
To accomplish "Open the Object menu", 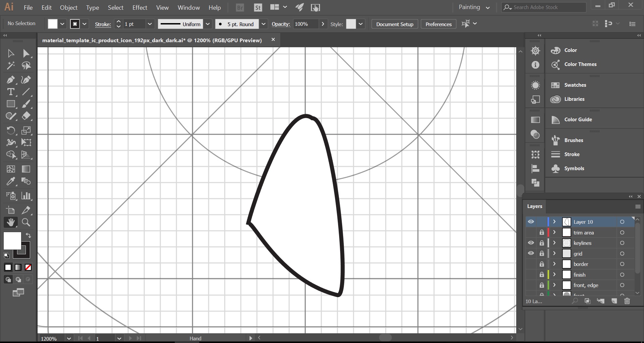I will pyautogui.click(x=69, y=7).
